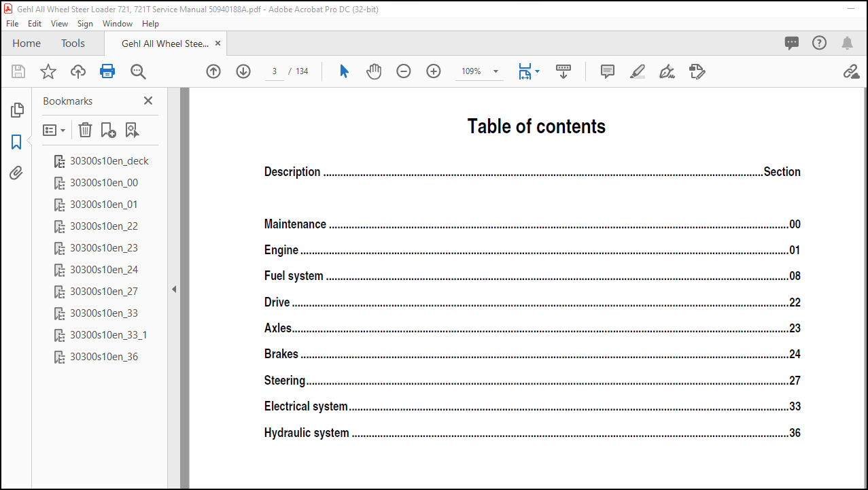Screen dimensions: 868x490
Task: Go to next page arrow
Action: (243, 71)
